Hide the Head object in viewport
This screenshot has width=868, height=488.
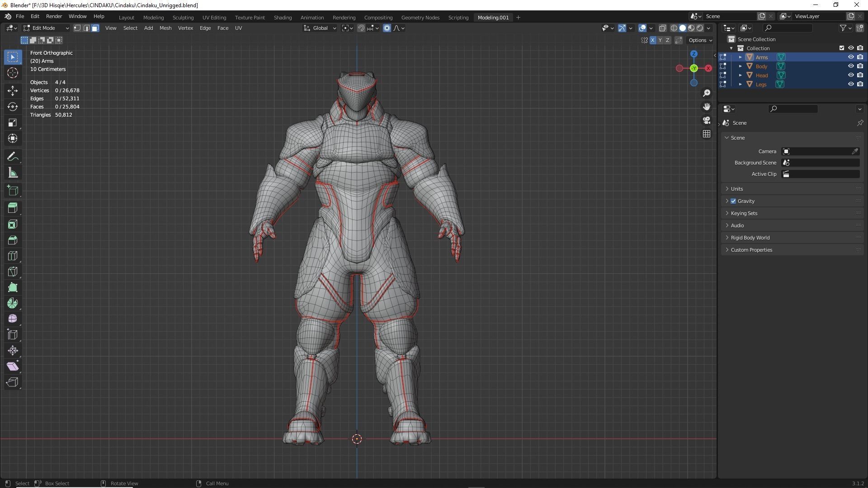[850, 75]
